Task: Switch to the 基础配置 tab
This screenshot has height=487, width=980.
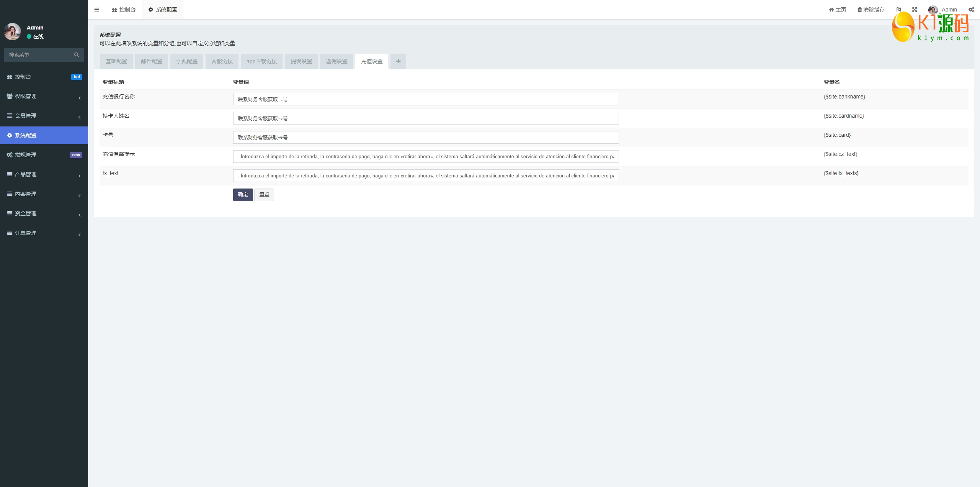Action: tap(116, 61)
